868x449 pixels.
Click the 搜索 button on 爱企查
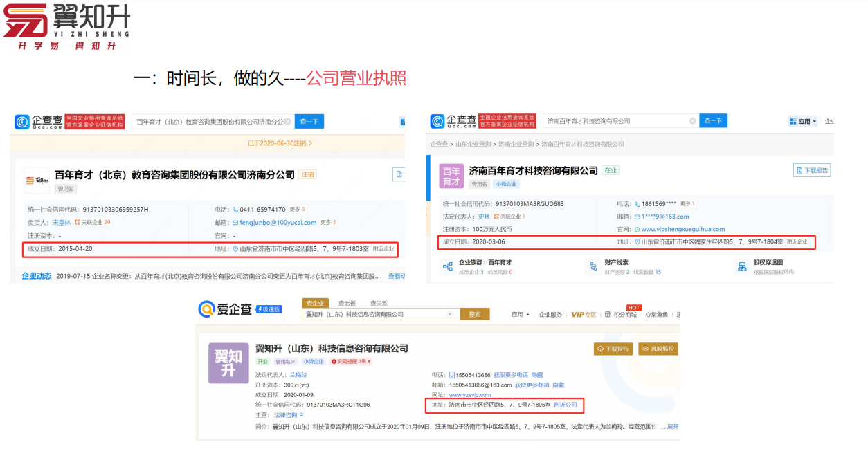point(475,314)
